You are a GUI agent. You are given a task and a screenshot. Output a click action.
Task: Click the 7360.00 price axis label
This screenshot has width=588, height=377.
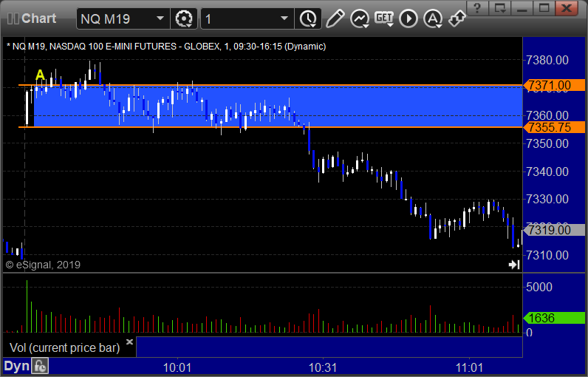[x=547, y=115]
